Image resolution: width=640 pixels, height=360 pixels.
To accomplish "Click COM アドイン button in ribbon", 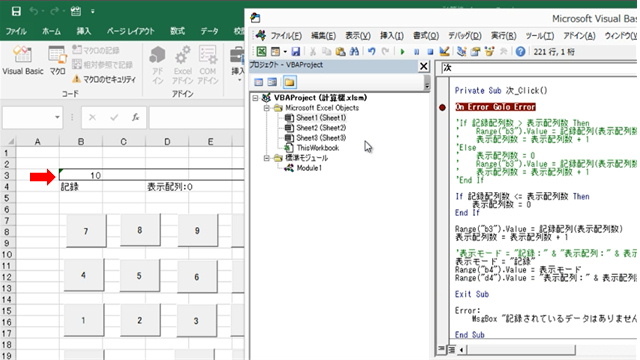I will point(208,65).
